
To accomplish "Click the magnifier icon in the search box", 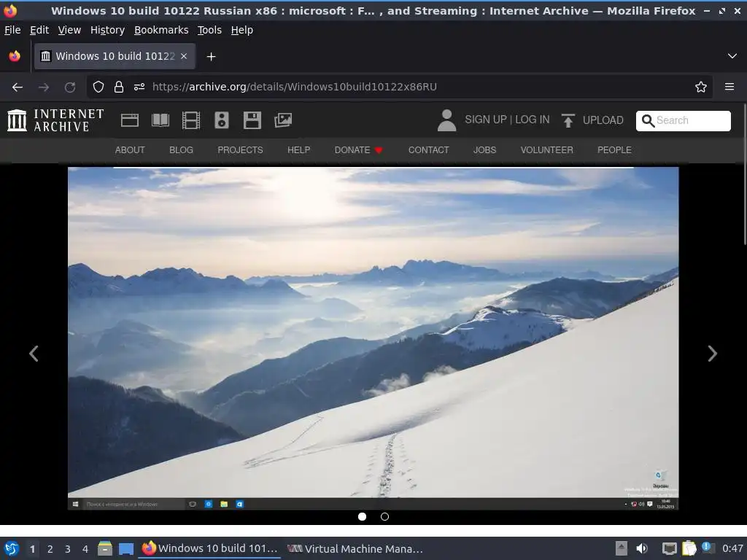I will pyautogui.click(x=648, y=121).
